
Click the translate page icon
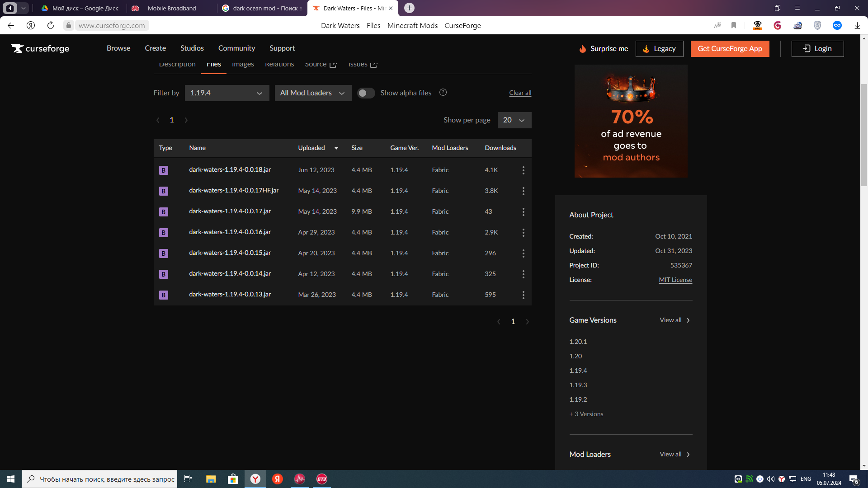pyautogui.click(x=717, y=25)
